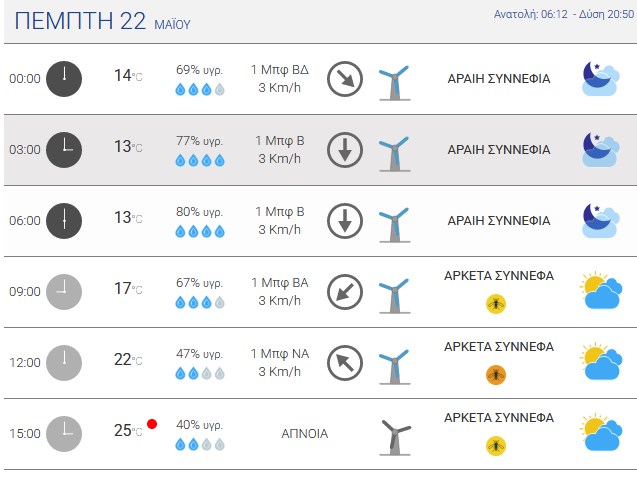The width and height of the screenshot is (637, 477).
Task: Click the yellow mosquito badge at 09:00
Action: [x=496, y=304]
